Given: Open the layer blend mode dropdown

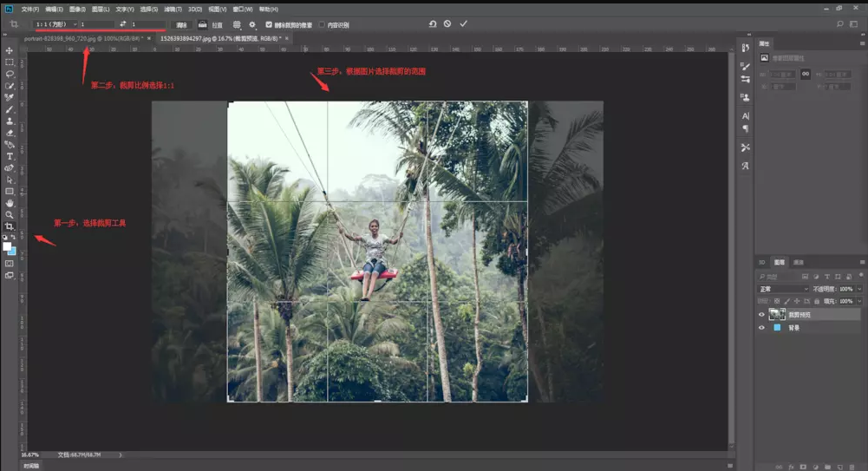Looking at the screenshot, I should click(x=782, y=289).
